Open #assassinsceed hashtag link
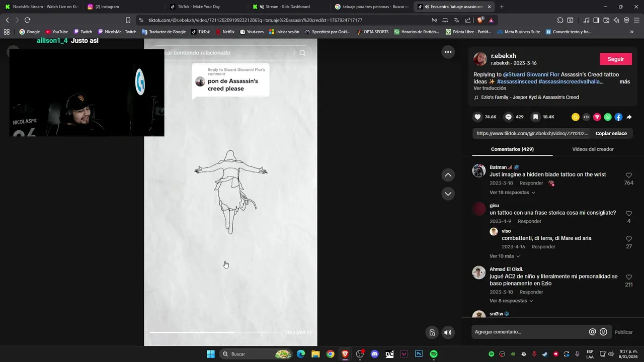This screenshot has height=362, width=644. 517,81
